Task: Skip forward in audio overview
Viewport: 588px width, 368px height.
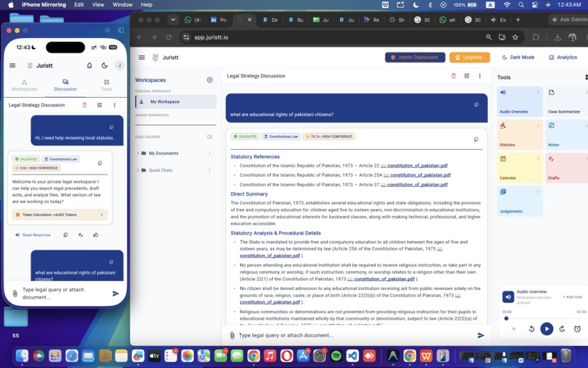Action: tap(562, 329)
